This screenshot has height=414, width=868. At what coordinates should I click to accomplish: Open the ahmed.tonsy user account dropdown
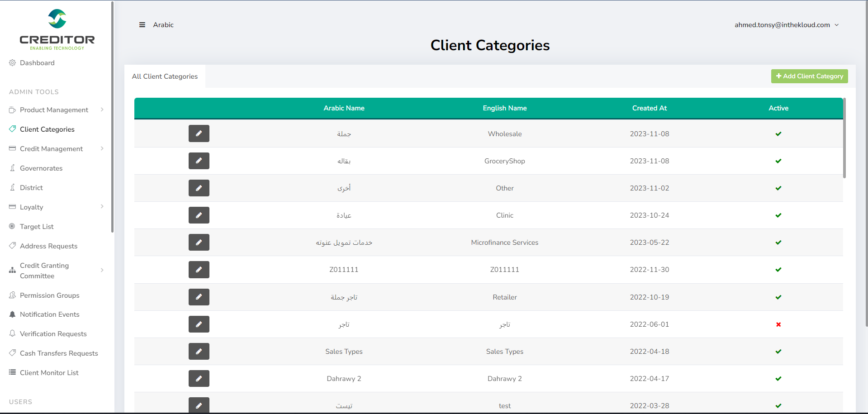point(786,25)
